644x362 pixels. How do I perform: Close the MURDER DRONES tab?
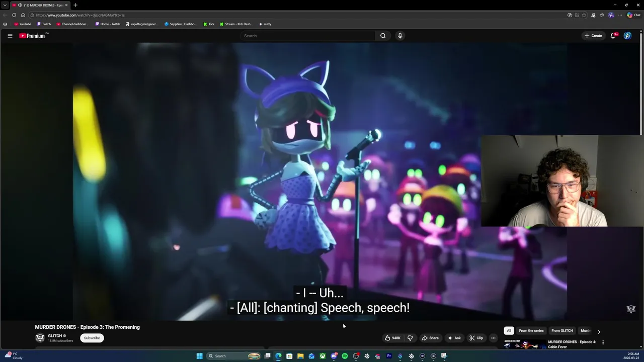click(66, 5)
